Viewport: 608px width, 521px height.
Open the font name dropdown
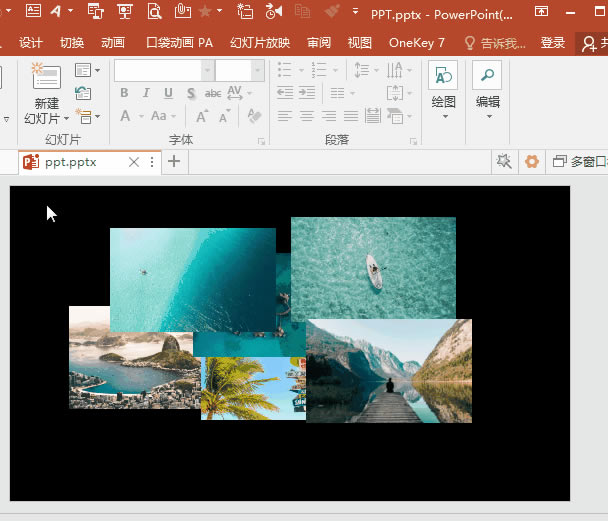pos(207,70)
